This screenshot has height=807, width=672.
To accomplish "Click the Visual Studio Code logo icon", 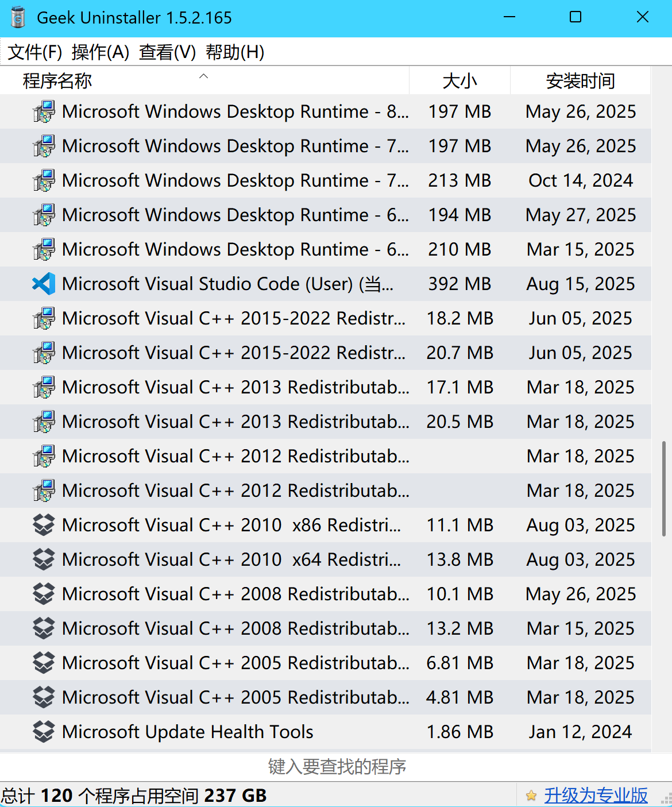I will 44,284.
